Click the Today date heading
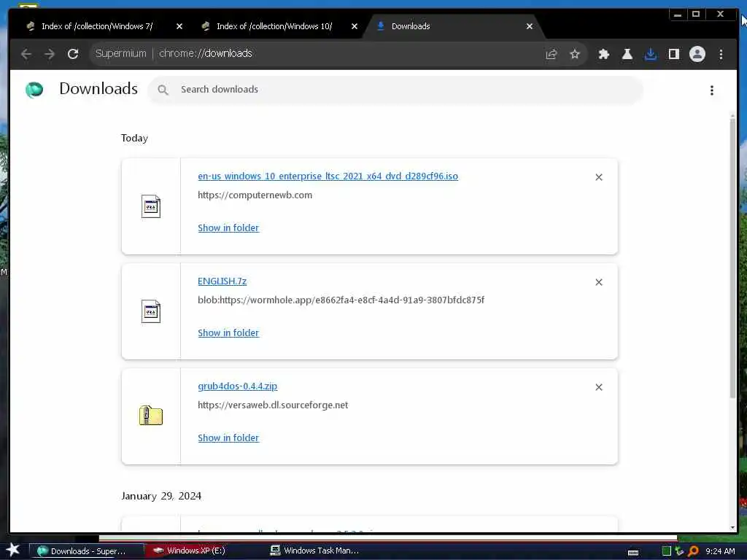This screenshot has width=747, height=560. coord(134,138)
